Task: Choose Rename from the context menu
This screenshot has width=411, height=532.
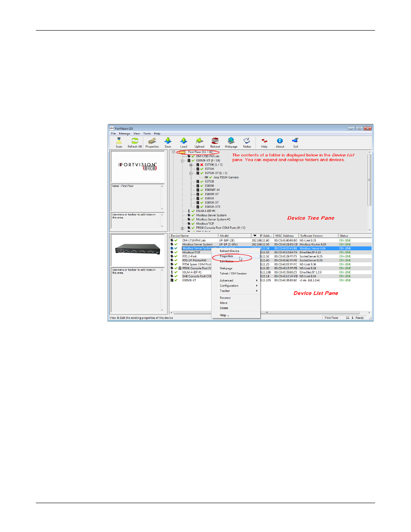Action: (x=236, y=298)
